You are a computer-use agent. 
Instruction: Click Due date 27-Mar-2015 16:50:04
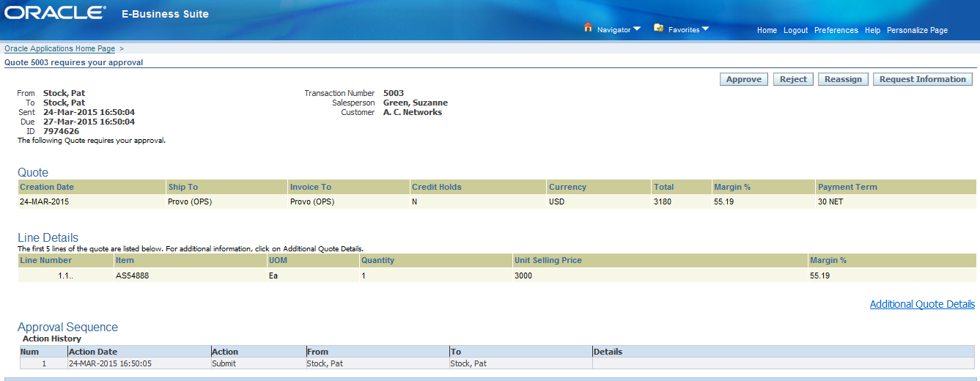click(89, 122)
